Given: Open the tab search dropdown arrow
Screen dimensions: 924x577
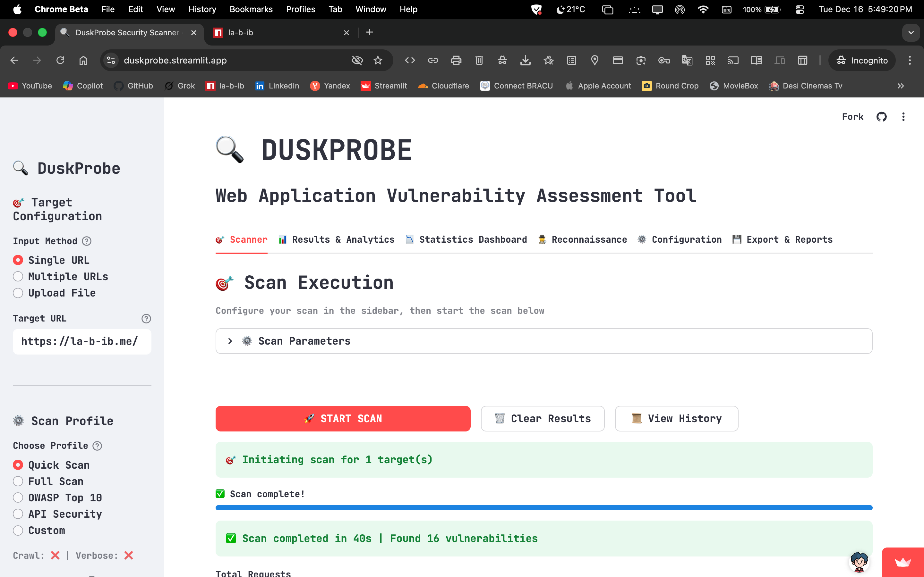Looking at the screenshot, I should [911, 32].
